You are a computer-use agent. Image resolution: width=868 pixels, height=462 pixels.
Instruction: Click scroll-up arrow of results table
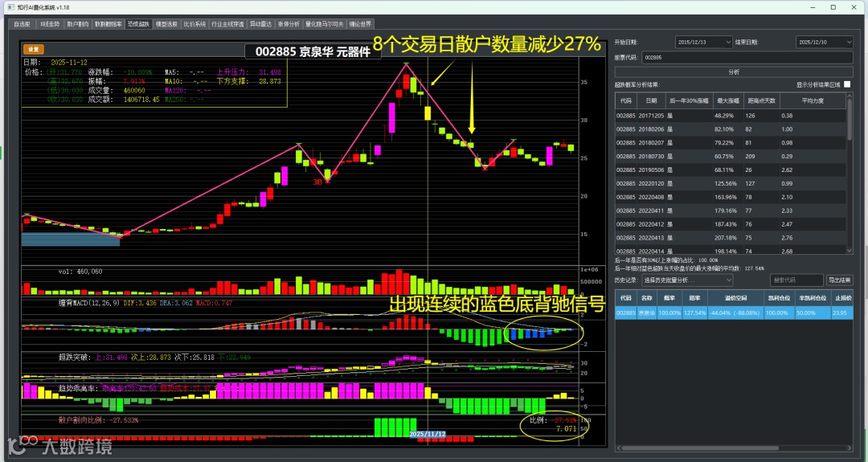tap(850, 96)
